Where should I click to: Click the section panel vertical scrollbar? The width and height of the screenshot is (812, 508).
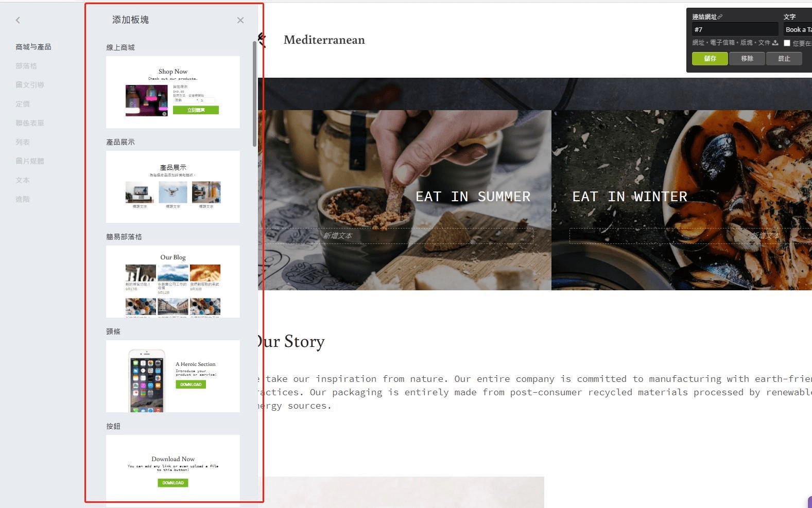coord(254,94)
